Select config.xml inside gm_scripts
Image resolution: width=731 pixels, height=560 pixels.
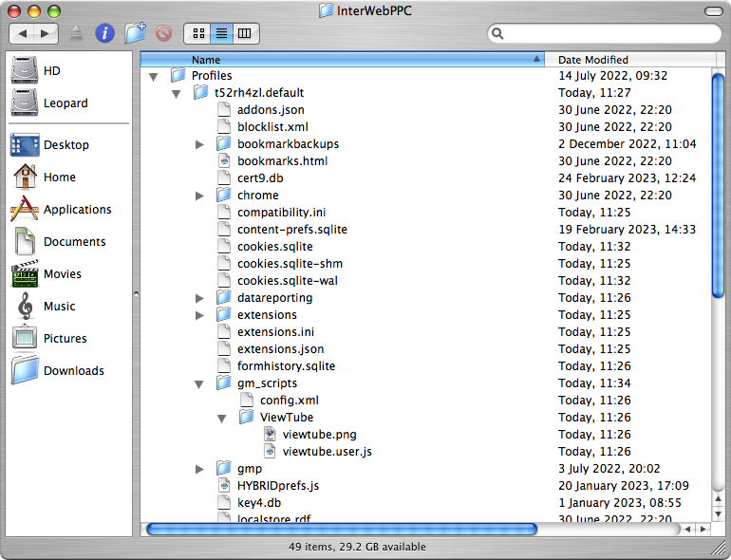point(290,400)
